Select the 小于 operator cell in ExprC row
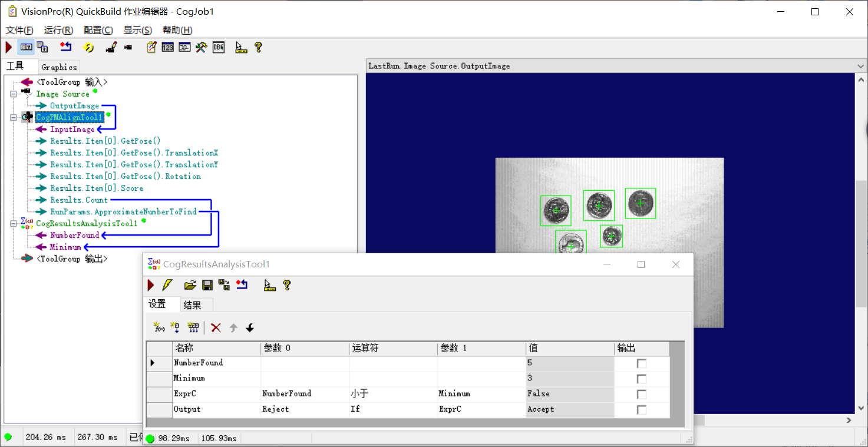Screen dimensions: 868x447 [x=393, y=394]
